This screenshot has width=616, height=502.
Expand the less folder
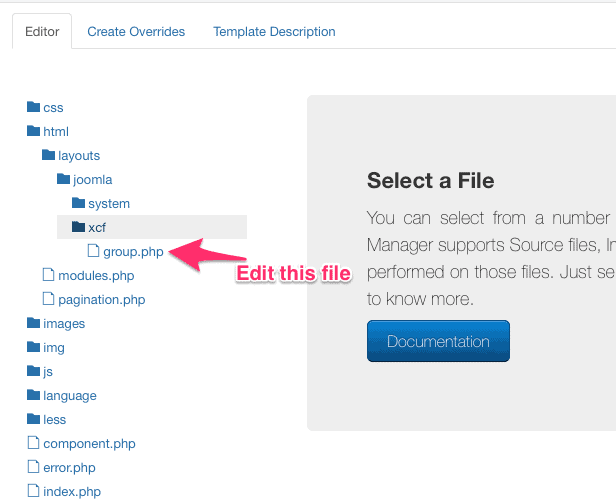pyautogui.click(x=55, y=420)
